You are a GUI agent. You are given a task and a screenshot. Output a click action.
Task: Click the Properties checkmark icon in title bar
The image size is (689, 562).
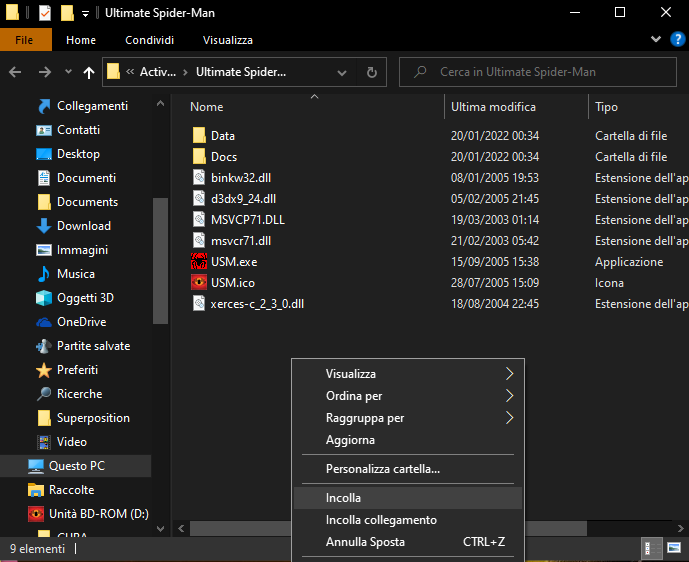click(44, 13)
